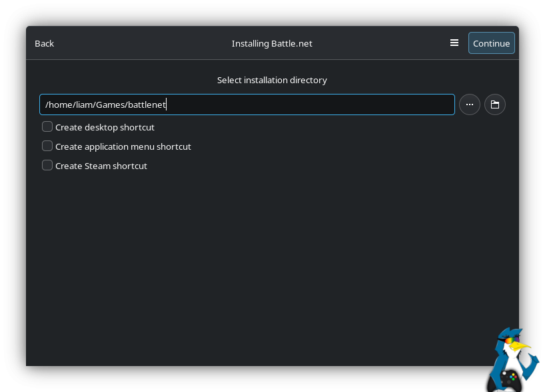This screenshot has height=392, width=545.
Task: Click the "Installing Battle.net" window title
Action: (272, 43)
